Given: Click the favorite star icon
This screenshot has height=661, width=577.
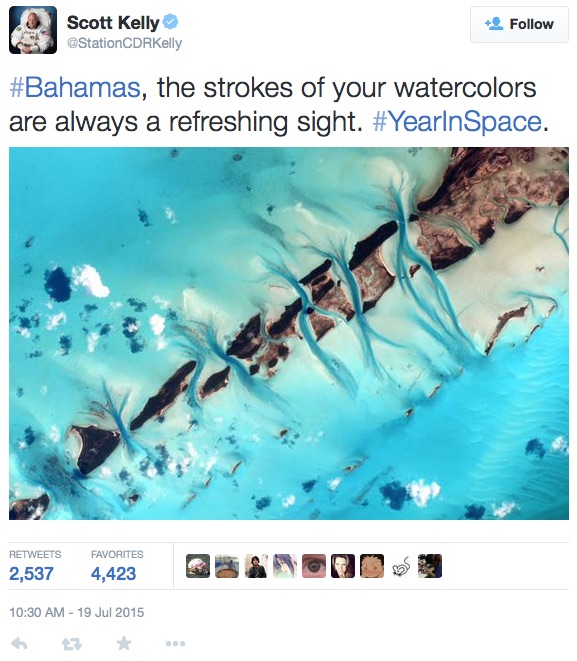Looking at the screenshot, I should [x=123, y=643].
